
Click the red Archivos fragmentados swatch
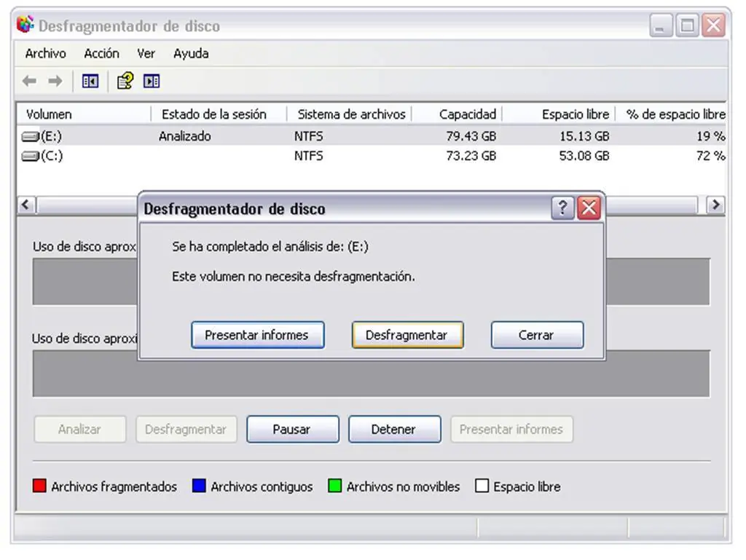(39, 486)
